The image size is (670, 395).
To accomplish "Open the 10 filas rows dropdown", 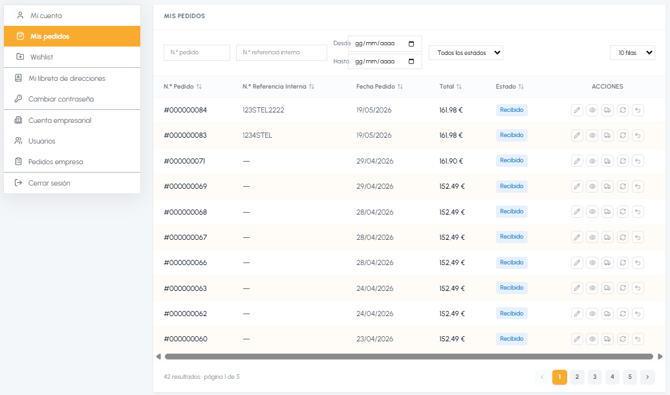I will point(632,53).
